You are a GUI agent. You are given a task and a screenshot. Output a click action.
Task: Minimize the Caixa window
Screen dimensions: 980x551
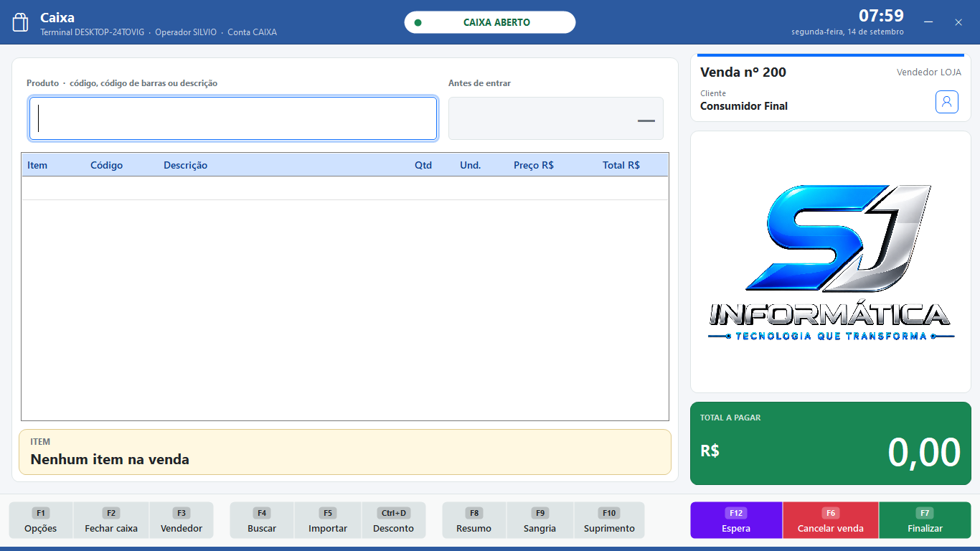[x=928, y=22]
